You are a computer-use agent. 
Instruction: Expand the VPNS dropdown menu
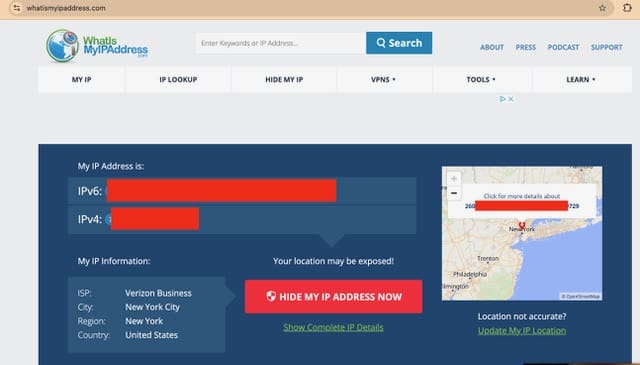click(x=384, y=80)
